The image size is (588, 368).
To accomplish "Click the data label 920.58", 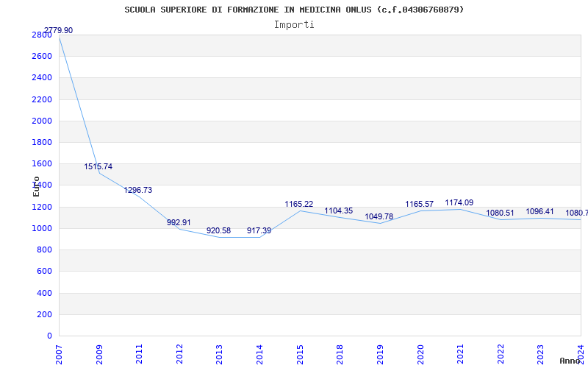I will pyautogui.click(x=218, y=230).
